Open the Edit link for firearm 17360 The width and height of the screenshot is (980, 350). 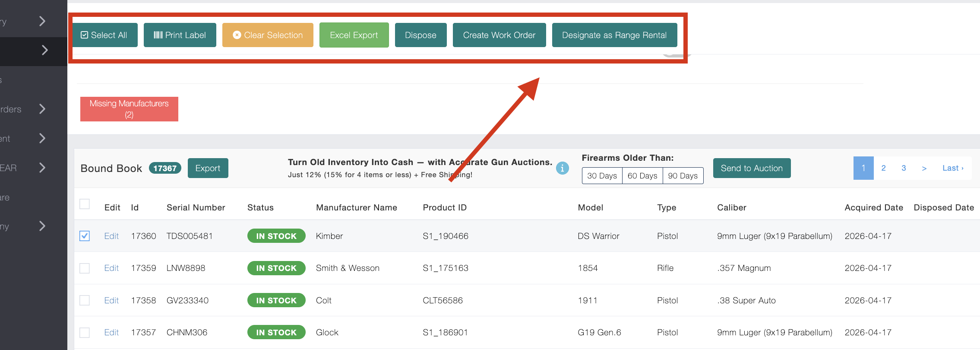tap(111, 236)
